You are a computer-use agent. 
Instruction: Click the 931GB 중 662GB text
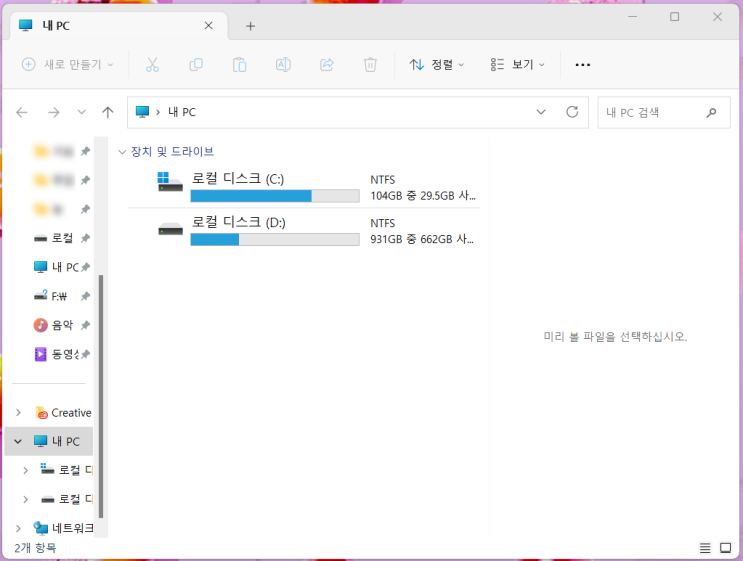point(422,239)
